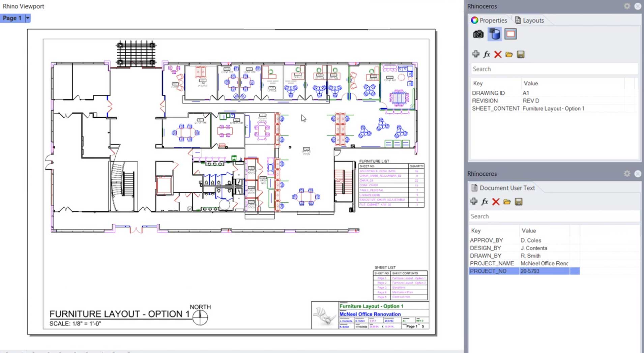Click the camera view properties icon
This screenshot has width=644, height=353.
click(478, 34)
